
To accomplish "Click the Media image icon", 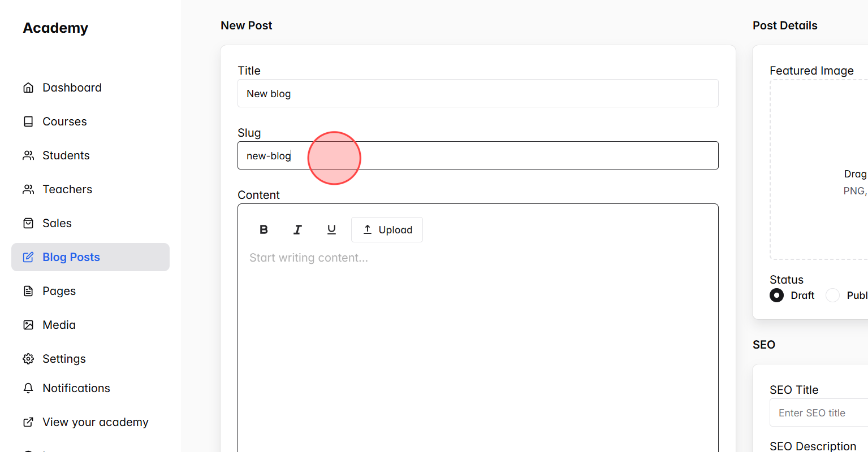I will tap(28, 324).
